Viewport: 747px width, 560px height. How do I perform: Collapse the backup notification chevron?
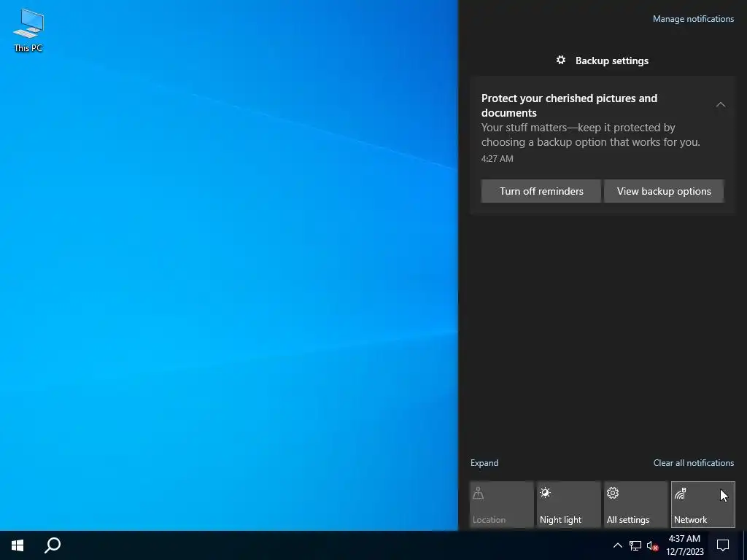pos(720,105)
